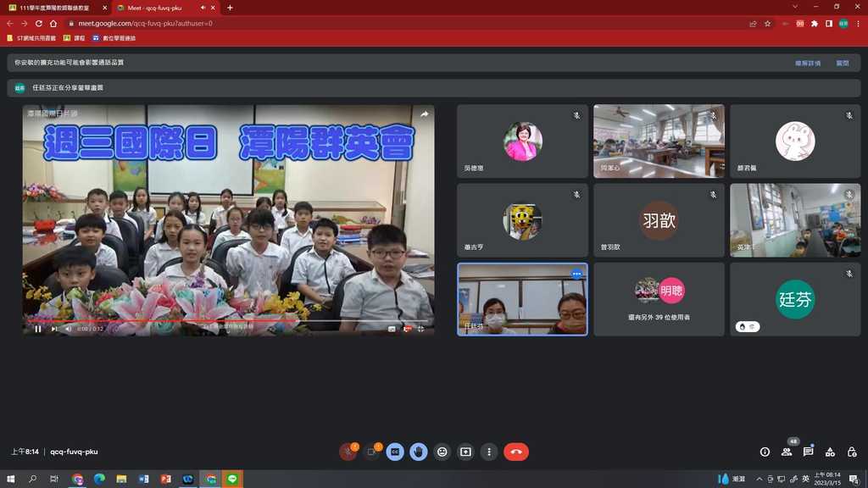Leave the call with red hang-up button
Screen dimensions: 868x488
pos(516,452)
